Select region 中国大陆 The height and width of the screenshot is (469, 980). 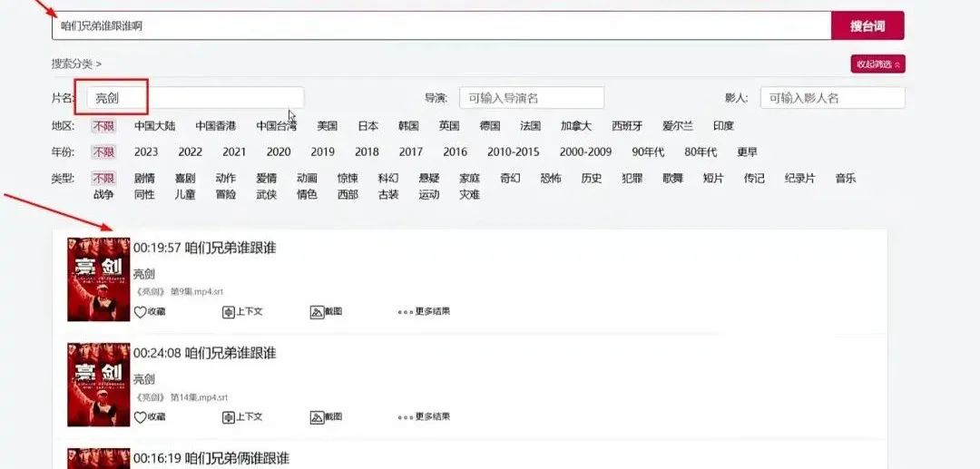[155, 125]
